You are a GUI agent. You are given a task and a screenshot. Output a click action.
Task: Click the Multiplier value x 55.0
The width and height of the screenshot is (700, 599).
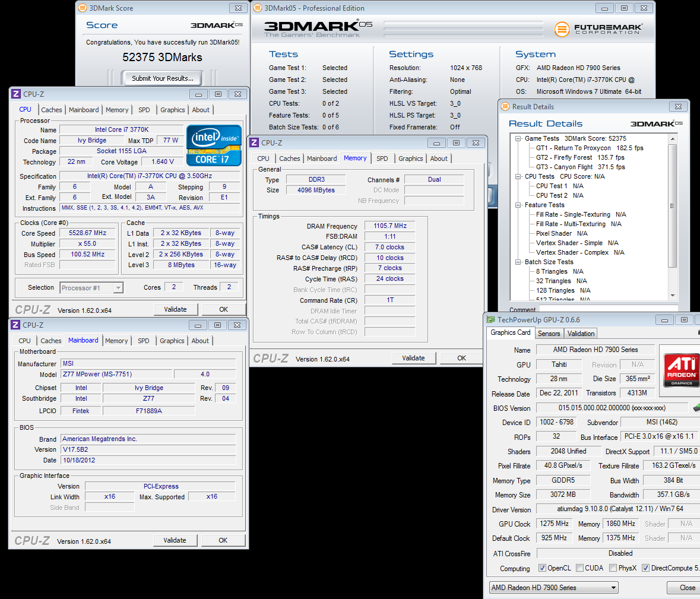(87, 244)
